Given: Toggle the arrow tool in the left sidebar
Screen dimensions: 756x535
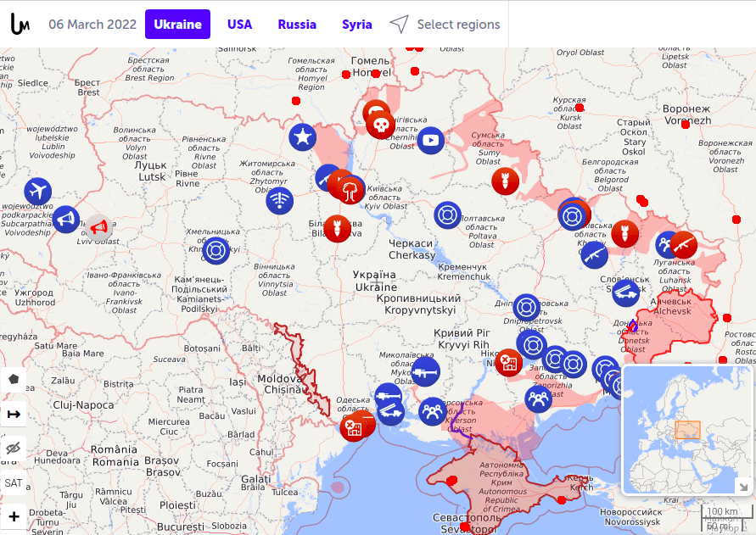Looking at the screenshot, I should coord(14,413).
